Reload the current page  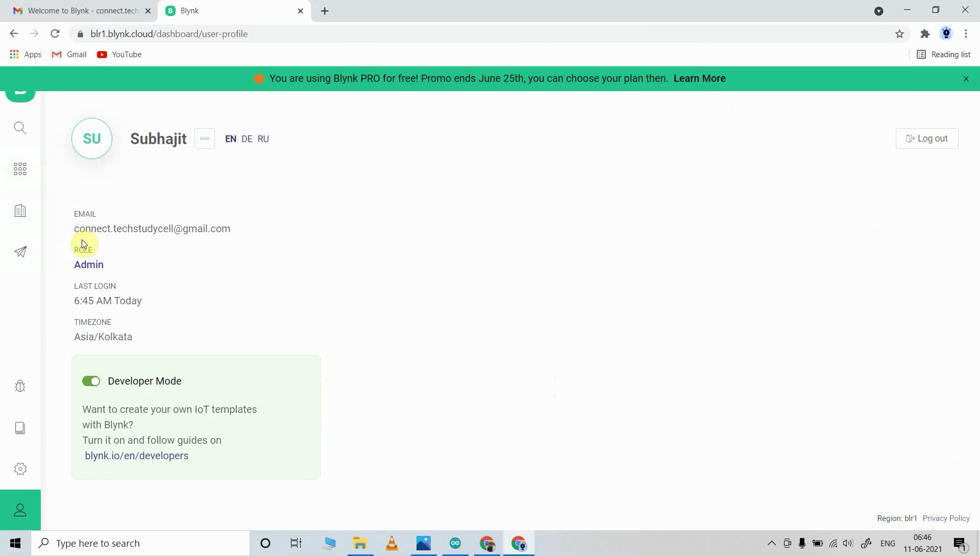(55, 34)
